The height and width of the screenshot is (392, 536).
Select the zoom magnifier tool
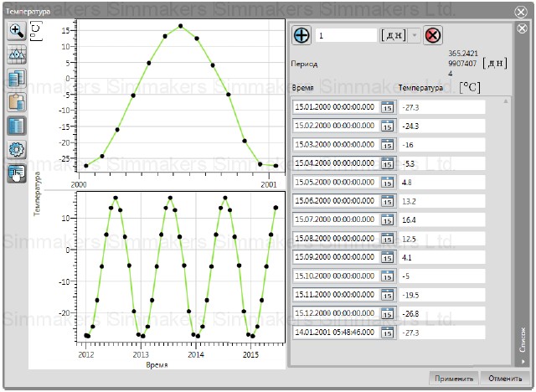pos(17,31)
